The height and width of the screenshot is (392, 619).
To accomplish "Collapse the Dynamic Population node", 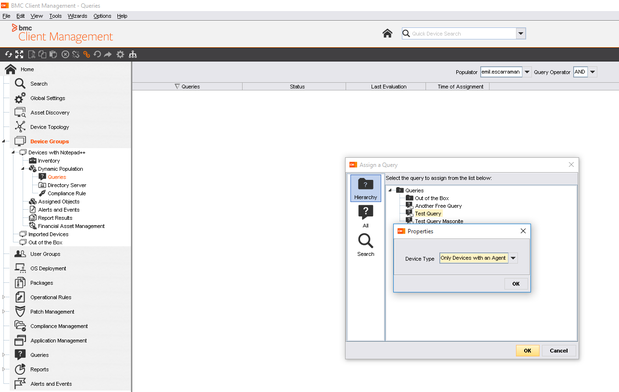I will pos(23,169).
